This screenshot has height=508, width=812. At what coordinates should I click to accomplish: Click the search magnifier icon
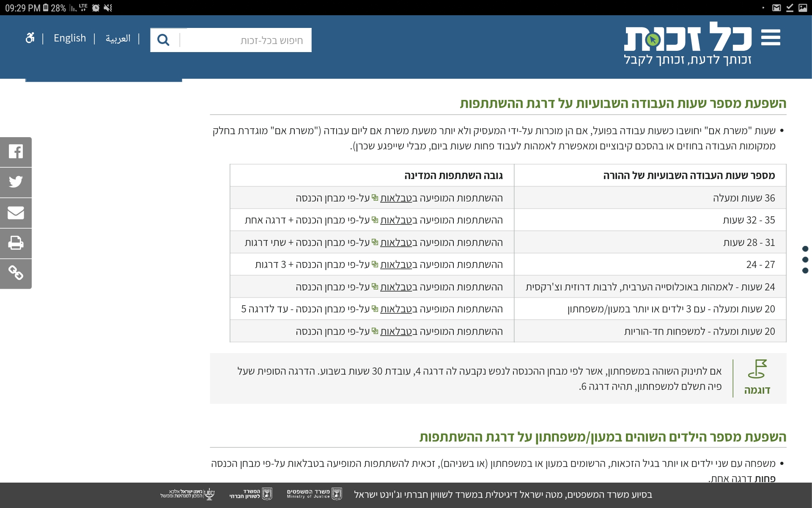tap(163, 40)
